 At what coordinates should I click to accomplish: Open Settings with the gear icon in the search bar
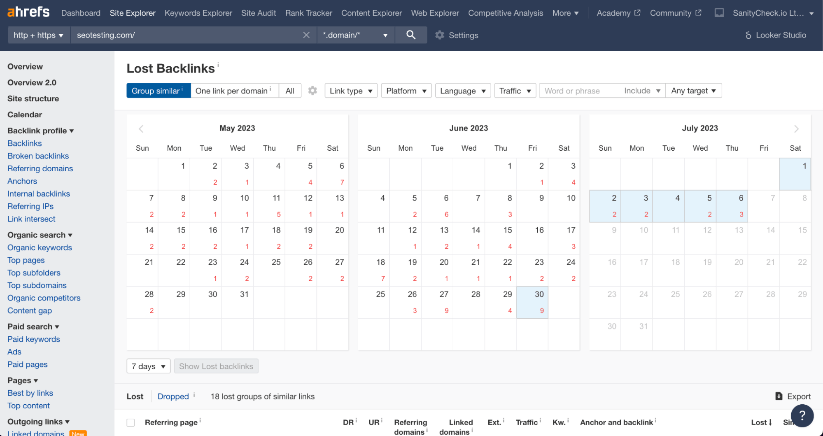(440, 35)
